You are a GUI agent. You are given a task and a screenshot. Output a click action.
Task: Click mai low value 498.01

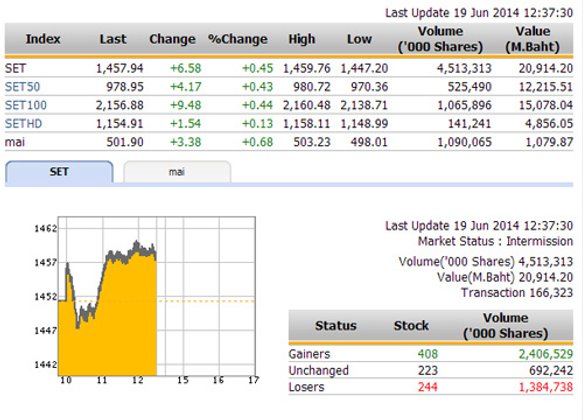pos(369,142)
